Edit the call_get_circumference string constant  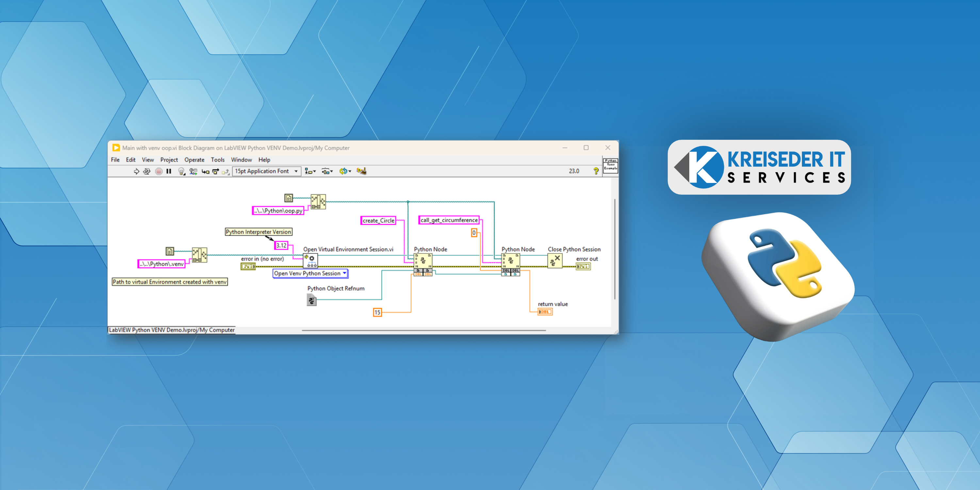click(449, 220)
